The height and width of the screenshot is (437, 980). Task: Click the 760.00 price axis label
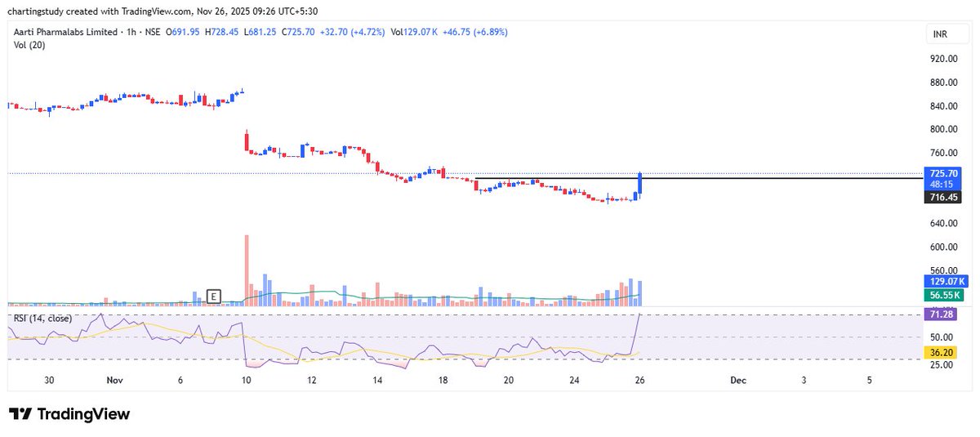[943, 153]
